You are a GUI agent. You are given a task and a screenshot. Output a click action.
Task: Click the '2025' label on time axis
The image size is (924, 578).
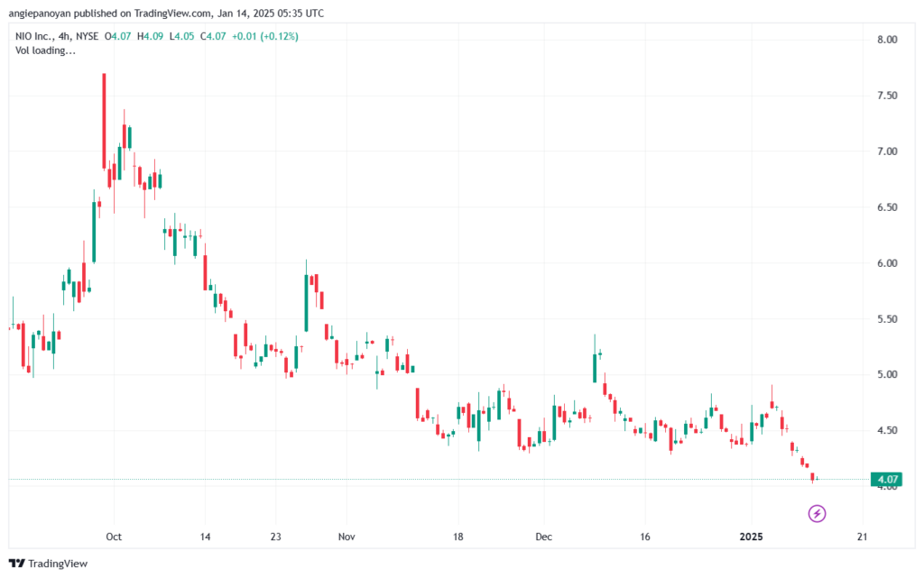(x=752, y=537)
